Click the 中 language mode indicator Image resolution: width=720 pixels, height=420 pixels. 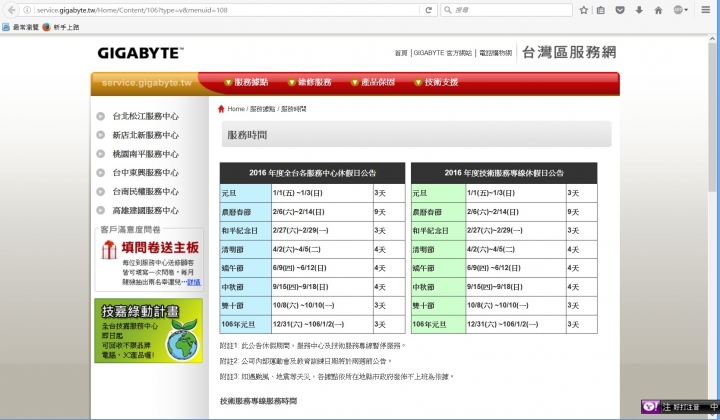[714, 407]
